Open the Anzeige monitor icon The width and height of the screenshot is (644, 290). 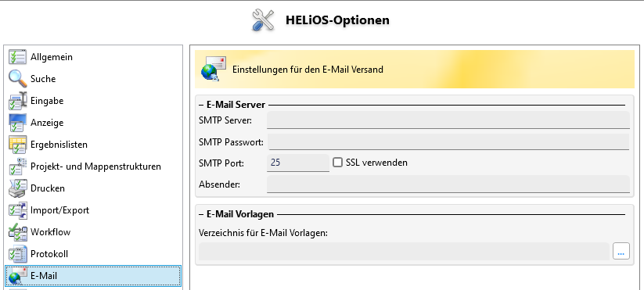pos(18,123)
